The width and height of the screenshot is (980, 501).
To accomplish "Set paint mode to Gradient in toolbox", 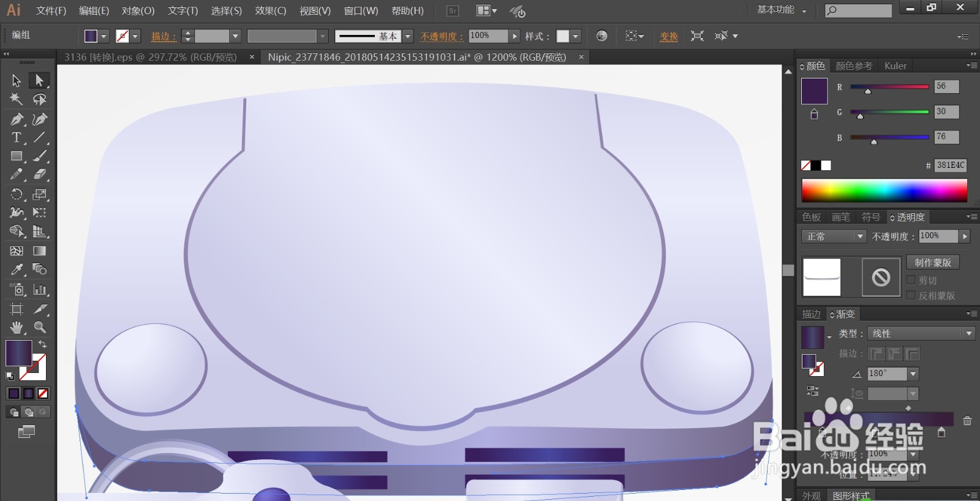I will [x=28, y=393].
